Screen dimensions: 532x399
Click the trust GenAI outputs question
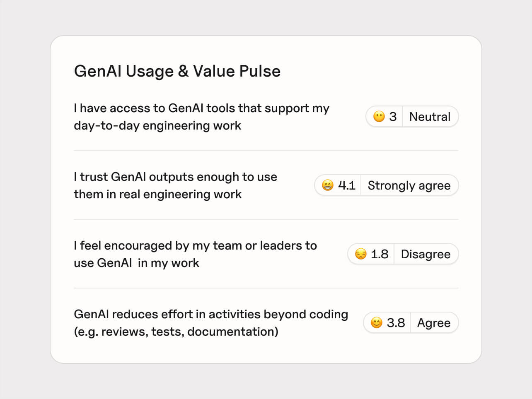click(x=175, y=185)
